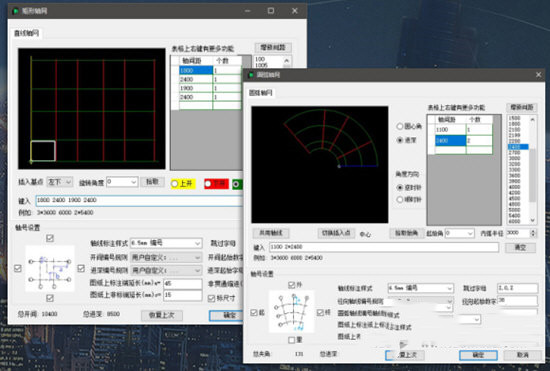The image size is (550, 371).
Task: Open the 旋转角度 combo box
Action: (122, 182)
